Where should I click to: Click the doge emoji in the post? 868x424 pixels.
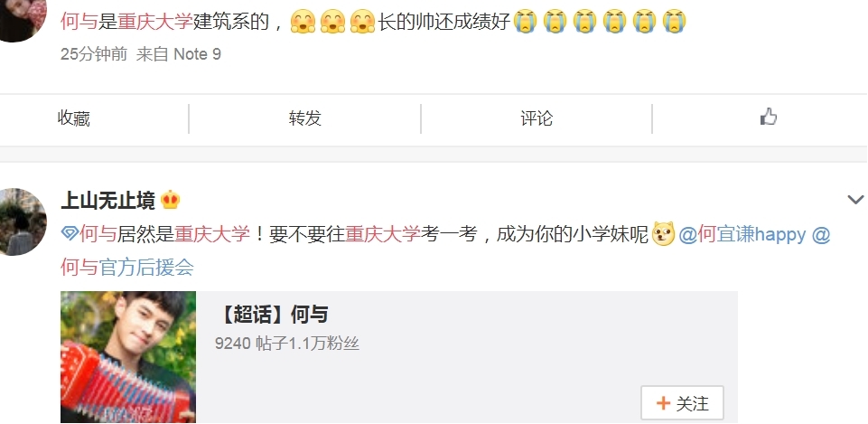click(663, 234)
